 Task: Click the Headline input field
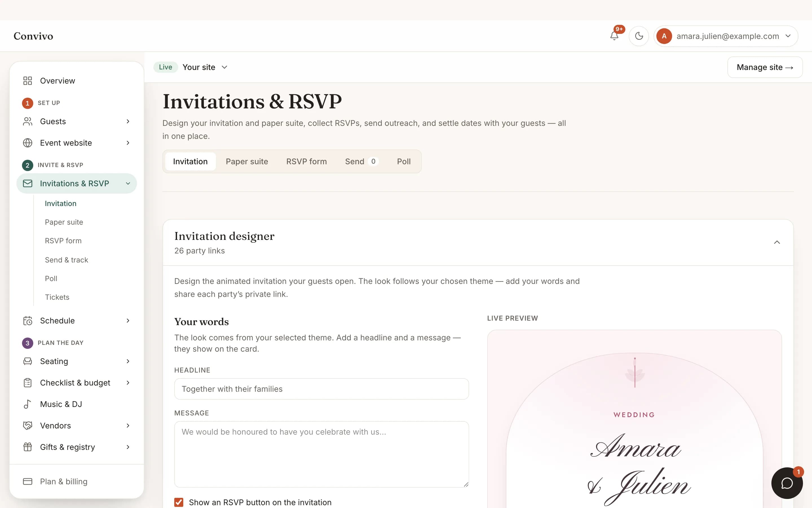click(321, 389)
